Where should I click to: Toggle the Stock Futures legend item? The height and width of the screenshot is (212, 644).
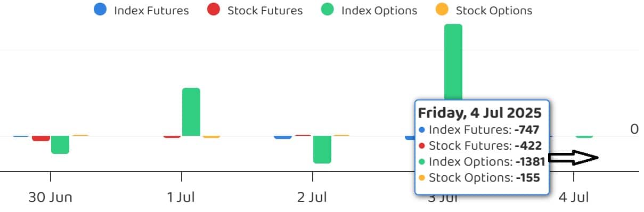pos(255,10)
